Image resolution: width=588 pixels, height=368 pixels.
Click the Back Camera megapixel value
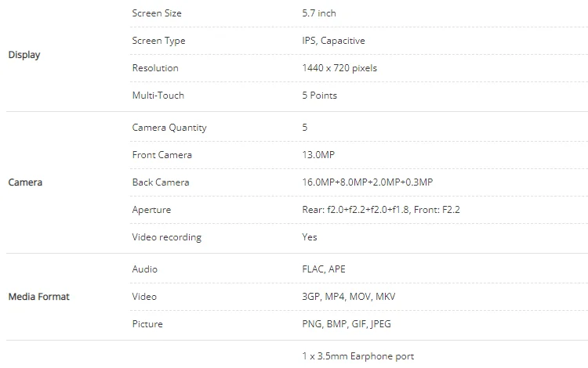367,182
